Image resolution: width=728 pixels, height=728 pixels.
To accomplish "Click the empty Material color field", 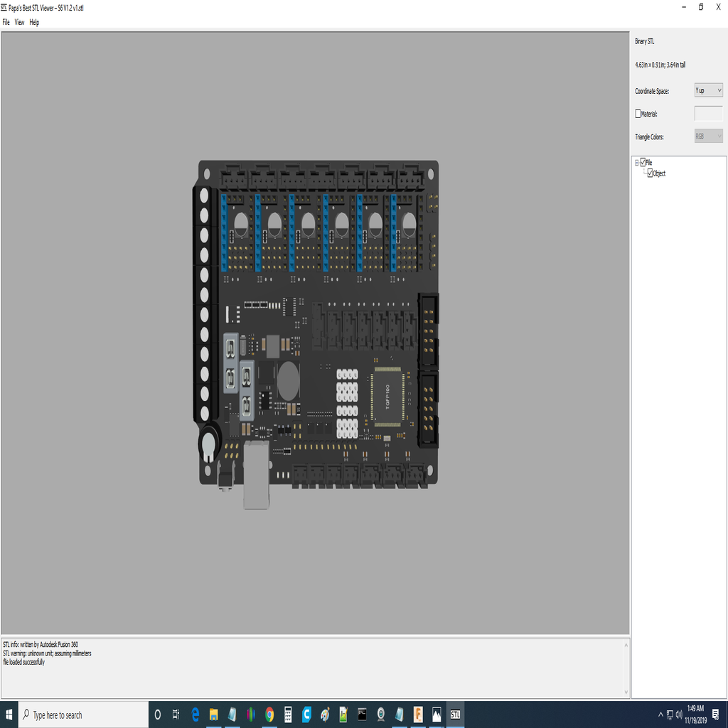I will (x=709, y=113).
